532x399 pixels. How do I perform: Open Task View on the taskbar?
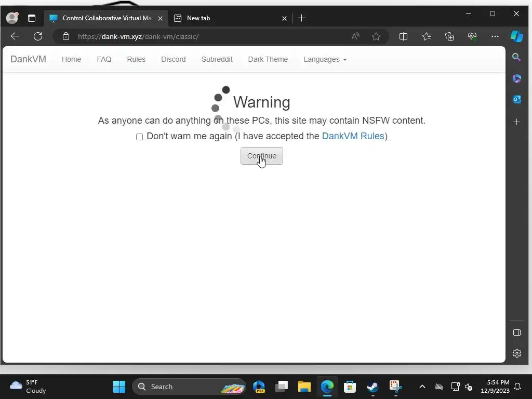(x=282, y=387)
